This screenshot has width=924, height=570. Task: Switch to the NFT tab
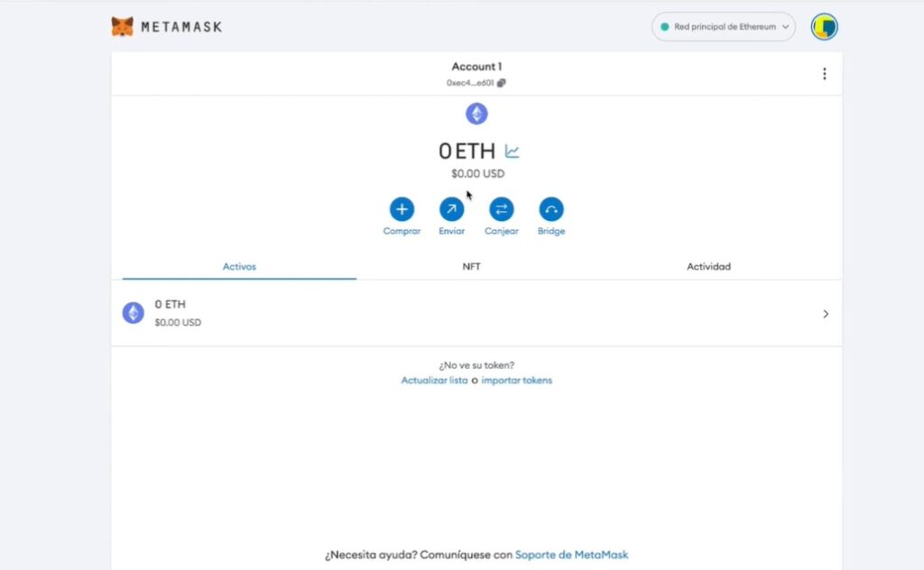coord(471,267)
